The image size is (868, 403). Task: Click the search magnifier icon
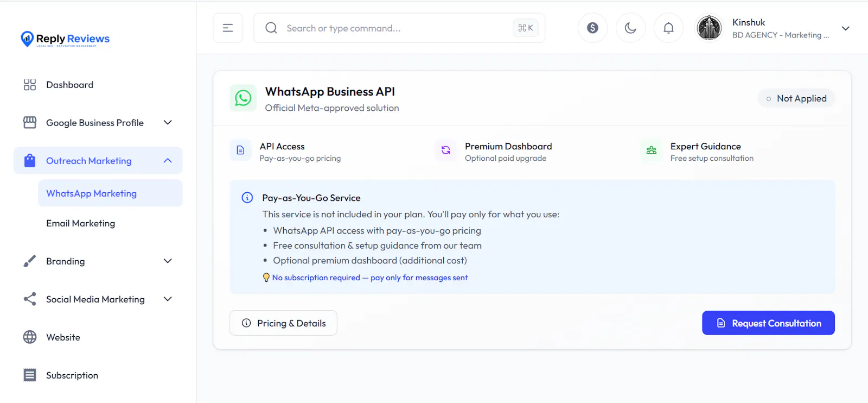pos(271,28)
